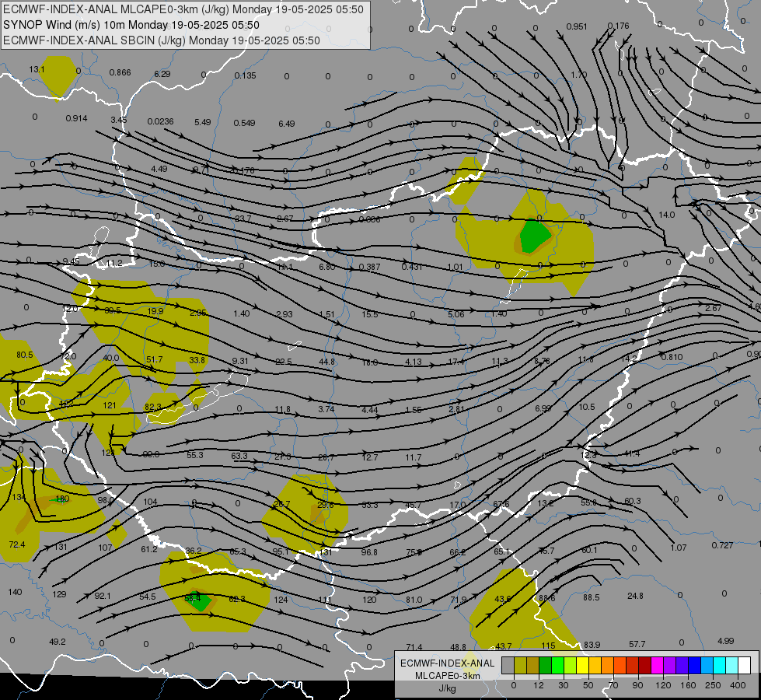Select the magenta legend swatch
Screen dimensions: 761x700
657,665
